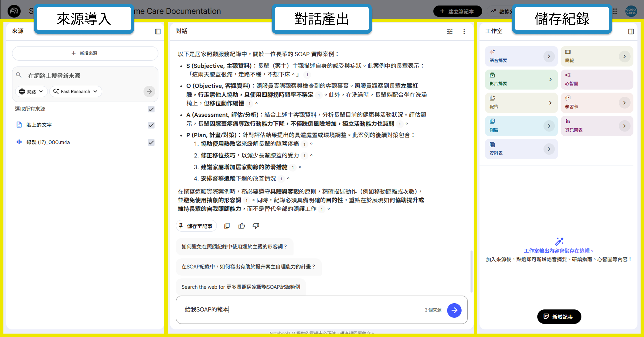Copy the response with copy icon
This screenshot has height=337, width=644.
(x=227, y=226)
